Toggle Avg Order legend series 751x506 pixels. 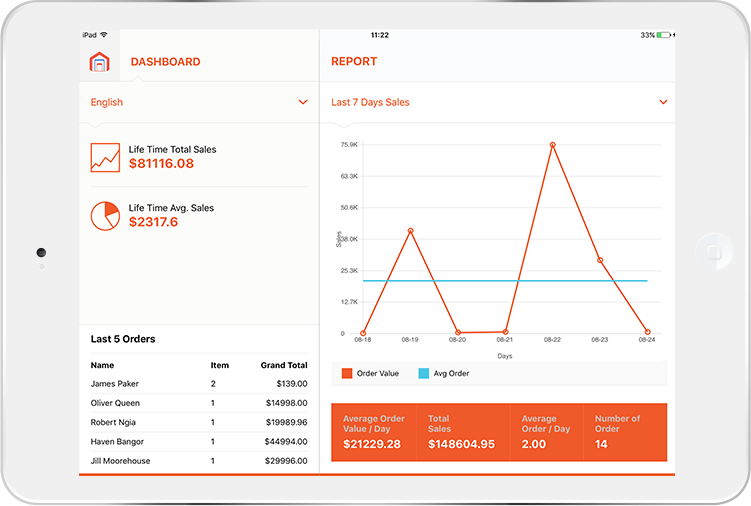[x=443, y=373]
